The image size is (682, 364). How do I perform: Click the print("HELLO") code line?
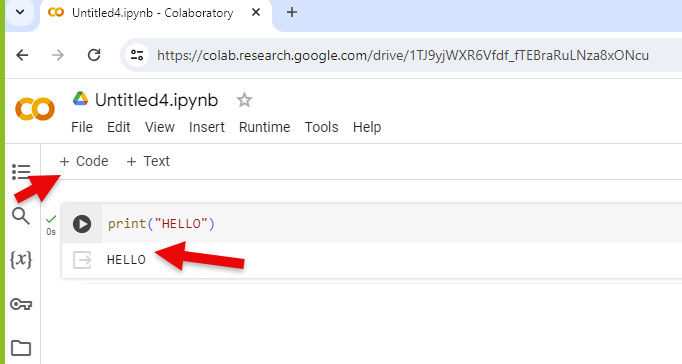(x=161, y=224)
